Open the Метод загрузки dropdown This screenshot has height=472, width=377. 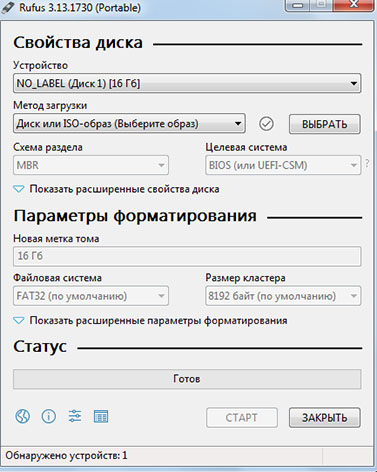(129, 124)
